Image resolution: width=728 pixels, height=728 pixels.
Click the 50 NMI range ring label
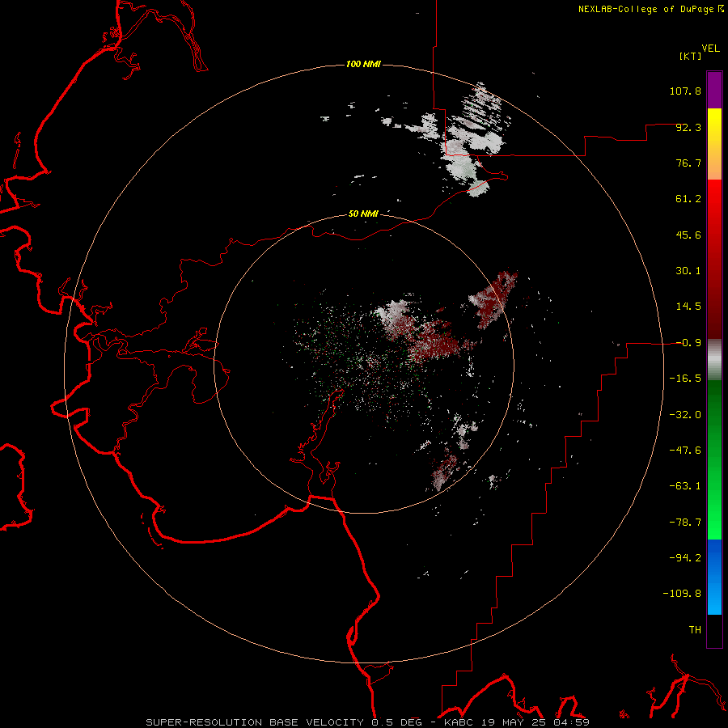pos(363,214)
